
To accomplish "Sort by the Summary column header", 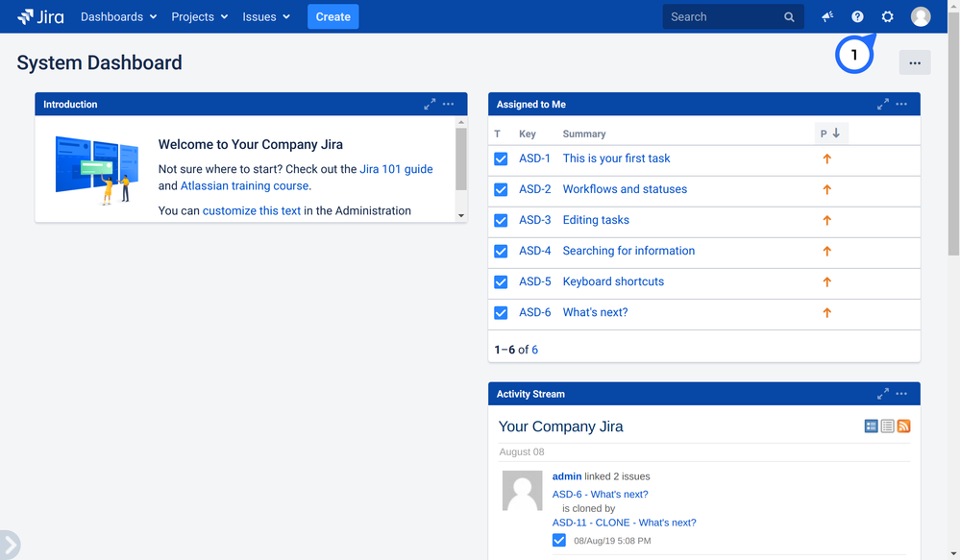I will click(x=584, y=134).
